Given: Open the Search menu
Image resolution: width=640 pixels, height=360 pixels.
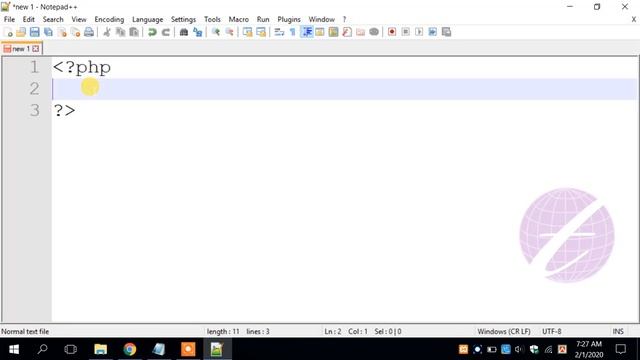Looking at the screenshot, I should [53, 19].
